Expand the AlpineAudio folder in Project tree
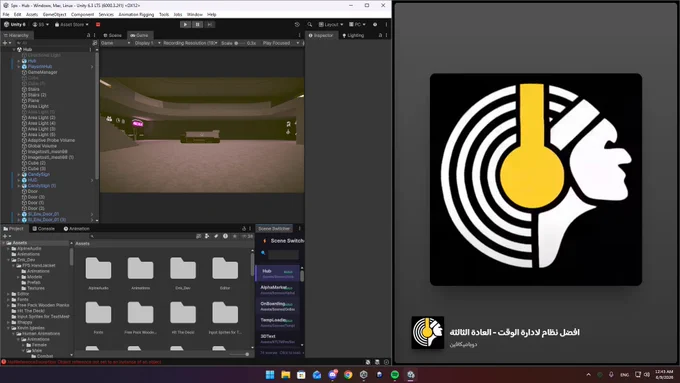Viewport: 680px width, 383px height. point(8,249)
